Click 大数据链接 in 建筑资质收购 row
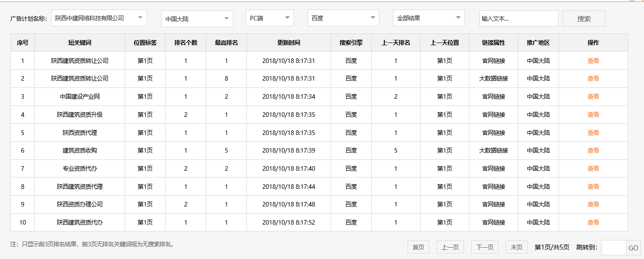Image resolution: width=644 pixels, height=259 pixels. point(493,150)
